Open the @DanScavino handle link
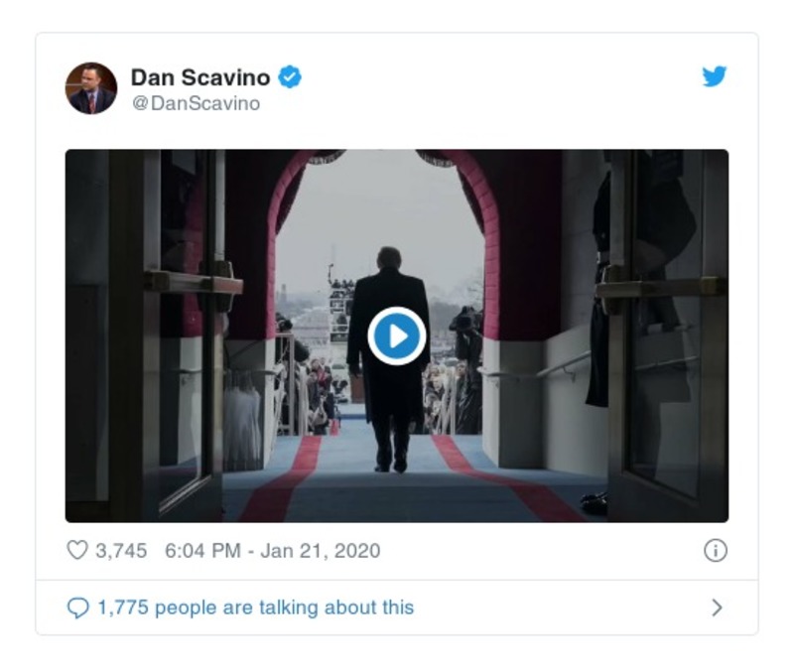 [x=196, y=103]
